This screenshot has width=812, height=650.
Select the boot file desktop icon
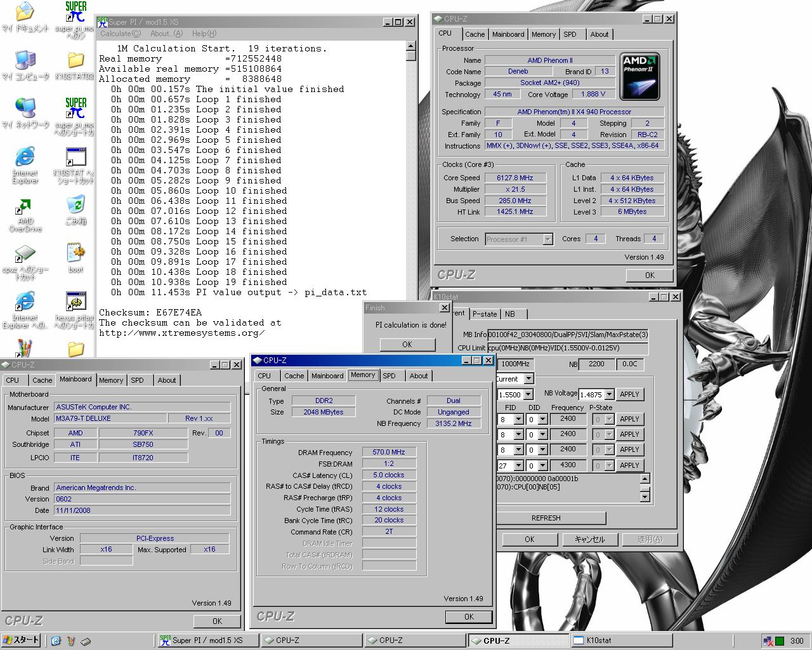[x=75, y=258]
